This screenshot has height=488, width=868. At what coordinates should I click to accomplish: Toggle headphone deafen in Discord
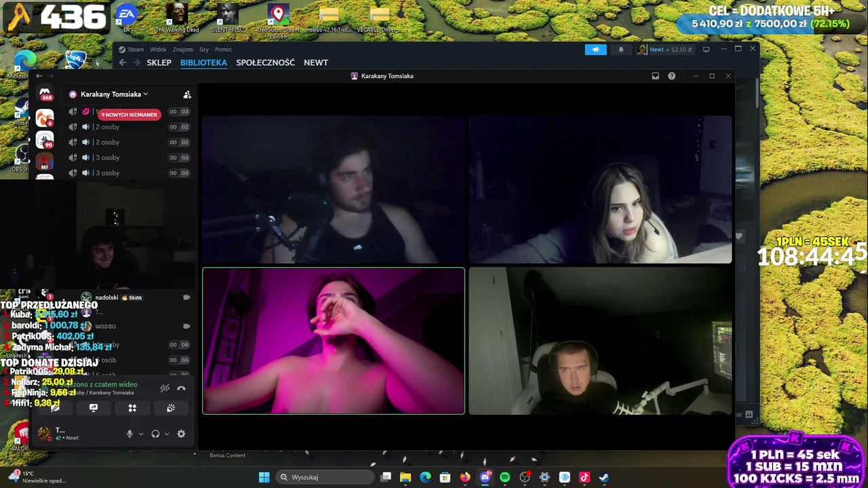pyautogui.click(x=155, y=434)
